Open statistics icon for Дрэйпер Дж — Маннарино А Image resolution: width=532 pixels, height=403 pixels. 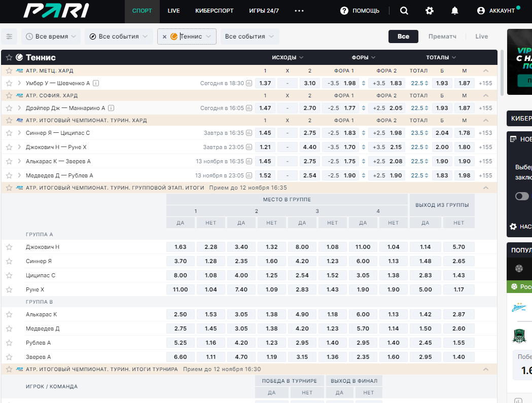pos(249,108)
